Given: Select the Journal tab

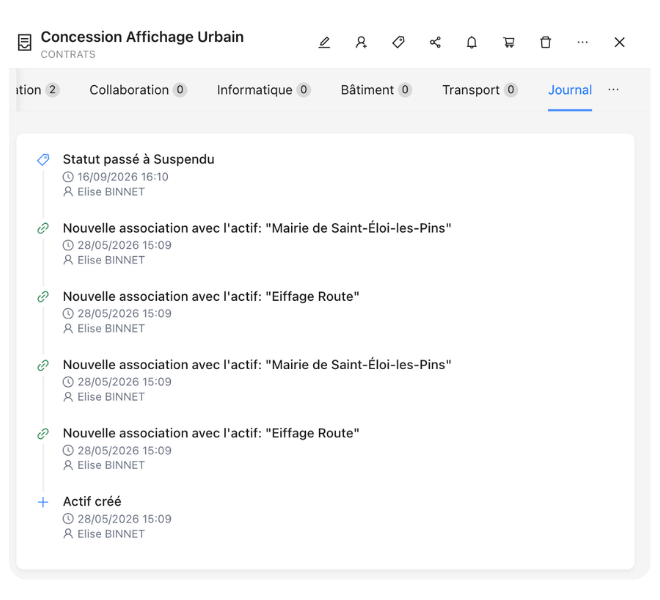Looking at the screenshot, I should 570,90.
